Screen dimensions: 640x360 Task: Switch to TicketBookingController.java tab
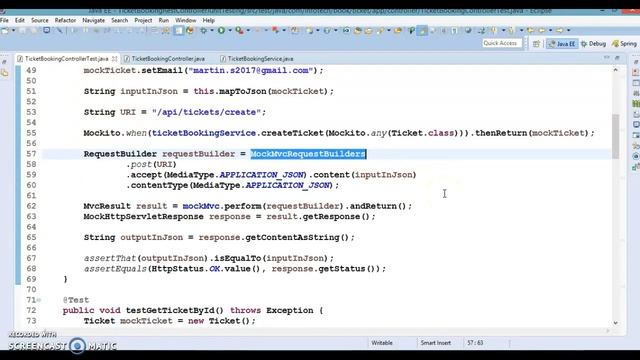point(168,58)
